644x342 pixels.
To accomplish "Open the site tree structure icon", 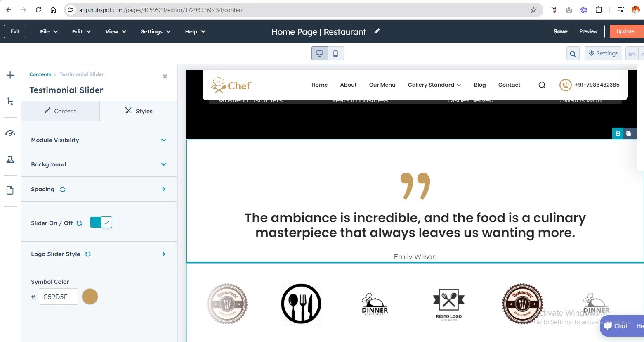I will [10, 102].
